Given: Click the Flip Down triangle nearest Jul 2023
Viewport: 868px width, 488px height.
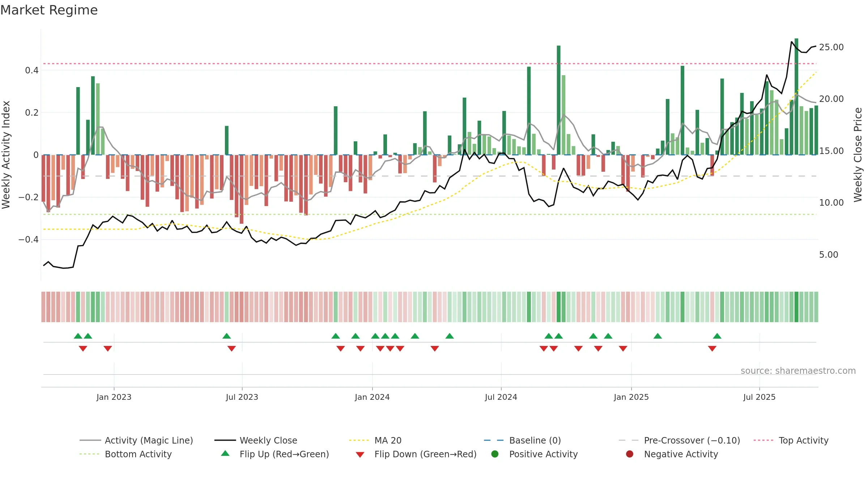Looking at the screenshot, I should pyautogui.click(x=231, y=348).
